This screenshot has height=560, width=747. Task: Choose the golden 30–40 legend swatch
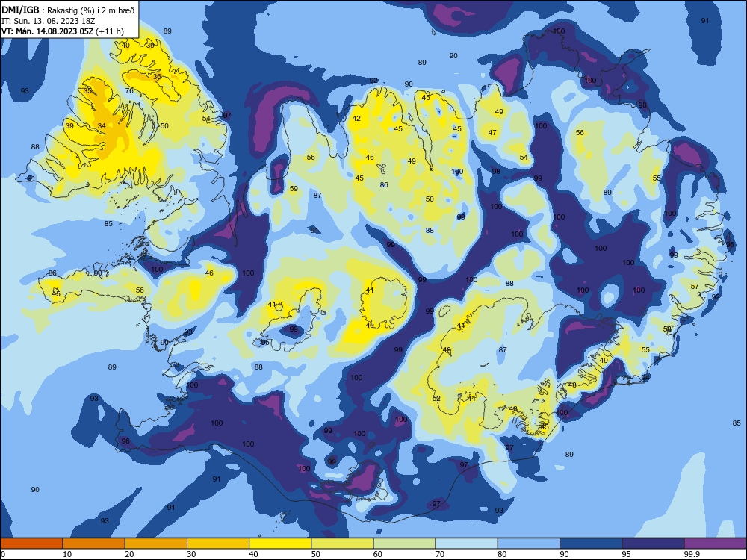[x=218, y=544]
